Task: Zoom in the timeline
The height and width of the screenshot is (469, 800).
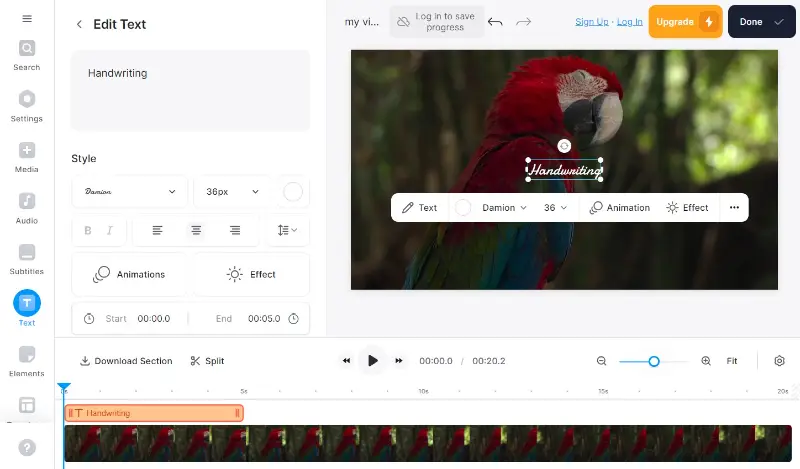Action: coord(706,361)
